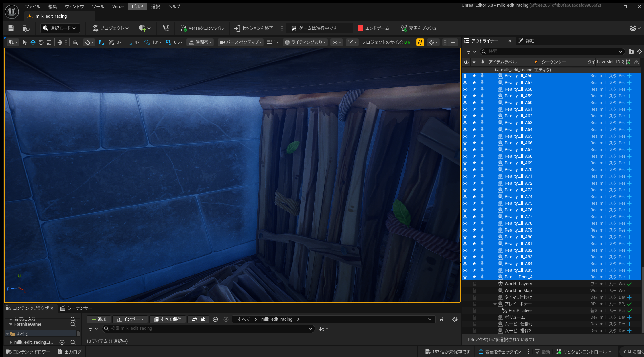Open the 時間帯 time-of-day dropdown
644x357 pixels.
(x=200, y=42)
